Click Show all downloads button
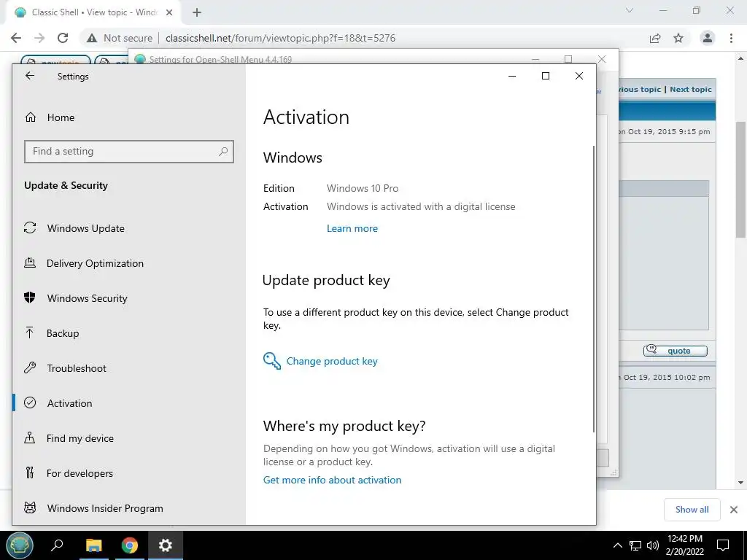The image size is (747, 560). [x=692, y=510]
